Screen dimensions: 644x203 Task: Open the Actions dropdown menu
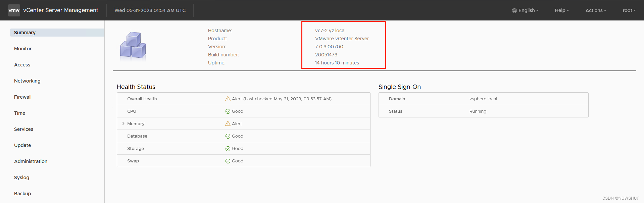(596, 10)
